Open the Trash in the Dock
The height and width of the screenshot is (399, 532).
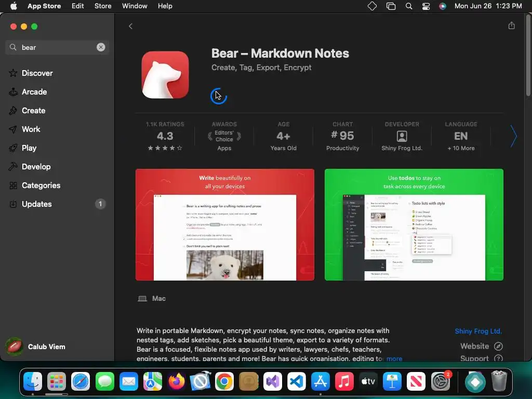click(499, 382)
